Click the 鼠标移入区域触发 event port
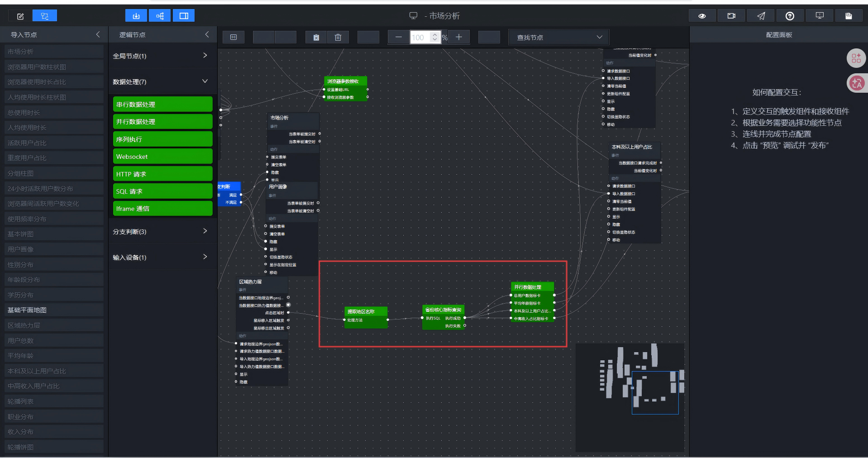The width and height of the screenshot is (868, 458). (288, 320)
